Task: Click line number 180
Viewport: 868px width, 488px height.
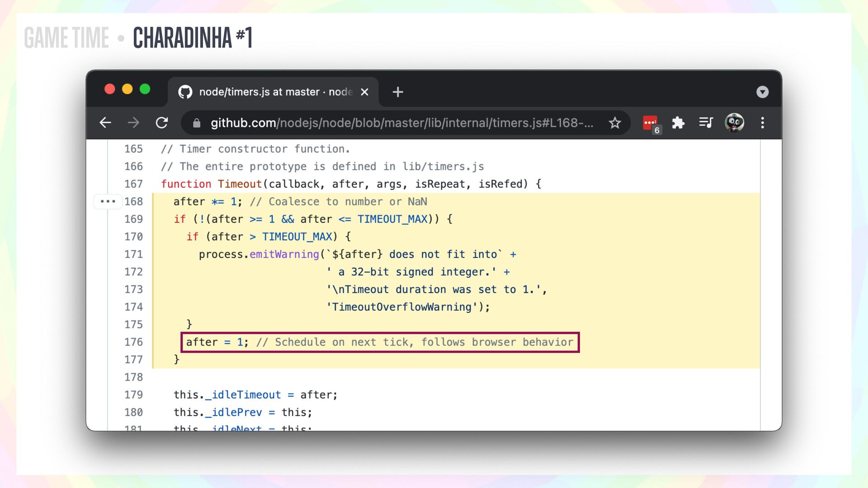Action: coord(133,413)
